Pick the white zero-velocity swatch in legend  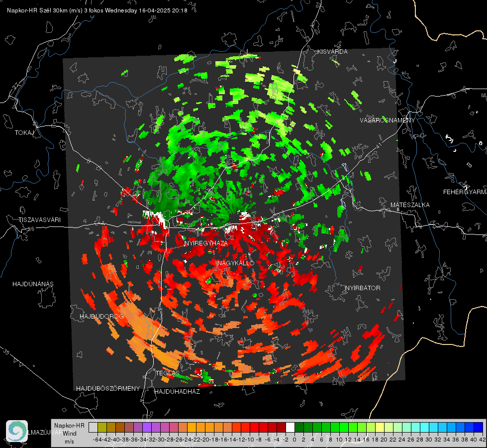290,427
